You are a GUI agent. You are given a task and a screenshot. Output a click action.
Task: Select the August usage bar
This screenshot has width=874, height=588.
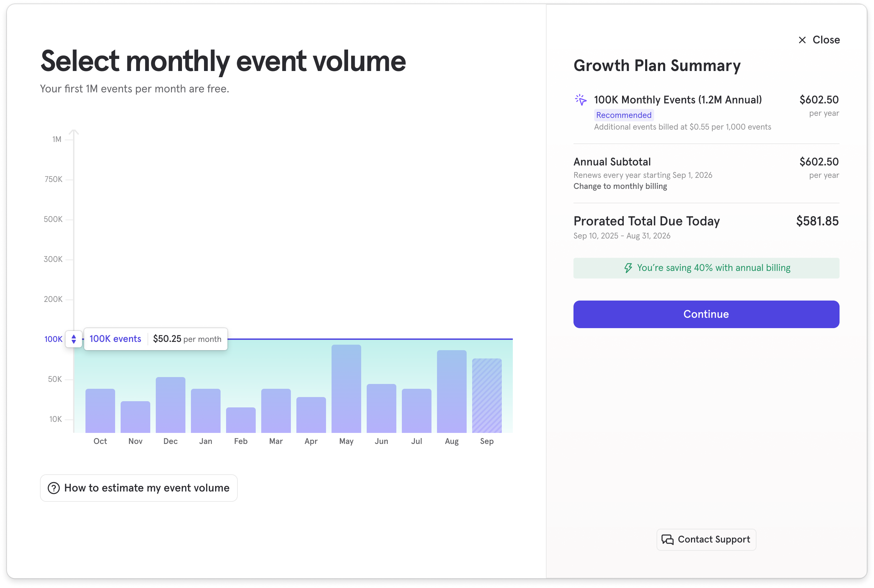pyautogui.click(x=451, y=391)
